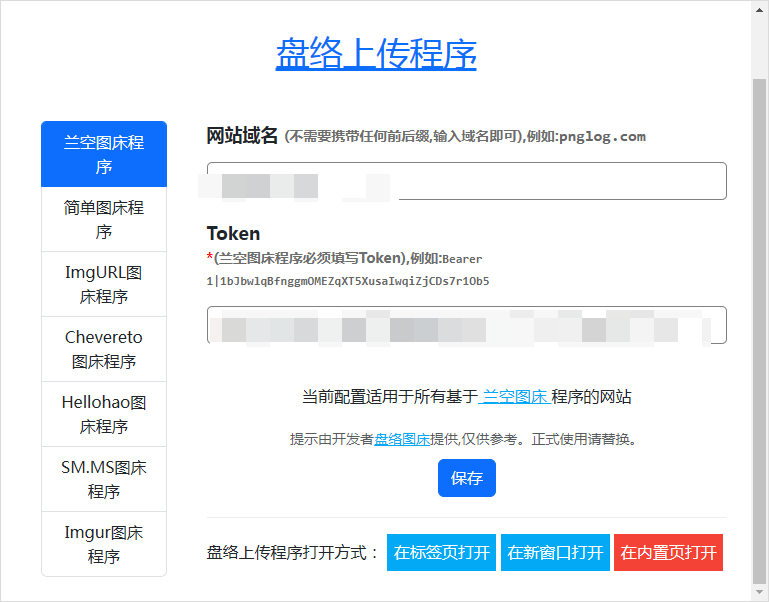The width and height of the screenshot is (769, 602).
Task: Select the 兰空图床程序 tab
Action: (x=104, y=154)
